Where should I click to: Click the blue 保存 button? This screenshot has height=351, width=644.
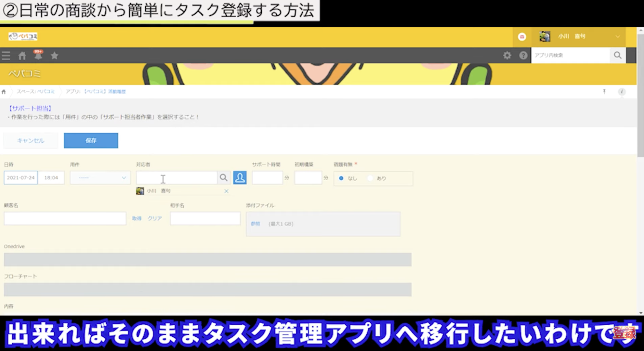point(91,140)
